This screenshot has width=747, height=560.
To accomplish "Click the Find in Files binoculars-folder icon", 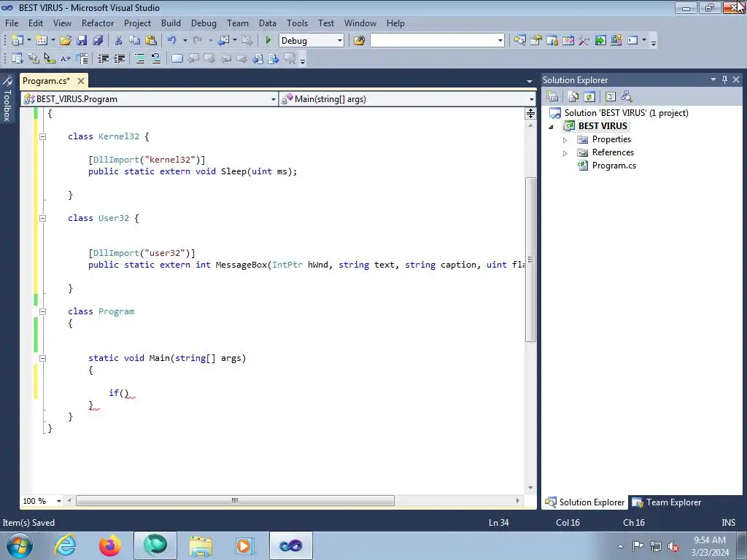I will [359, 41].
